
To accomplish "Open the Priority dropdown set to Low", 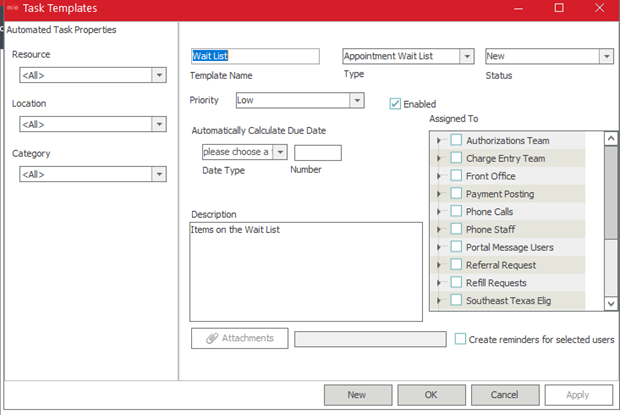I will [356, 101].
